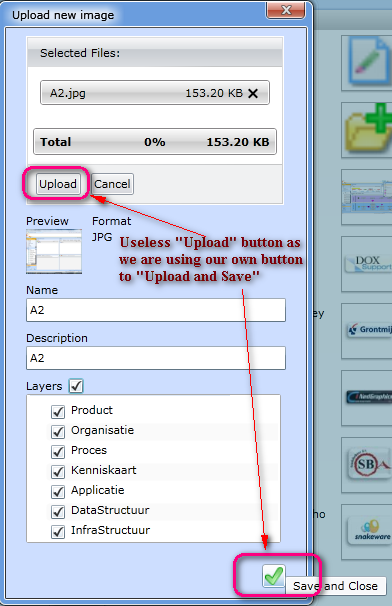The image size is (392, 606).
Task: Click the Name input field
Action: 156,310
